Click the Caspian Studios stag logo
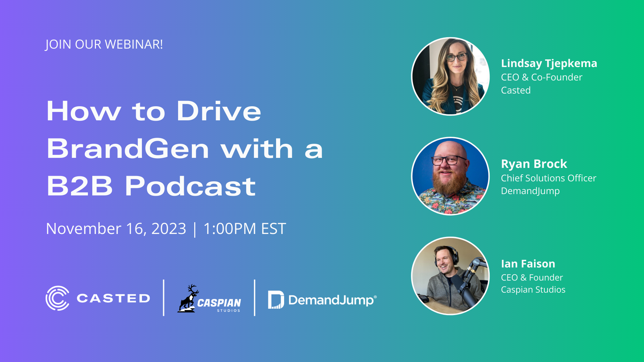This screenshot has width=644, height=362. [x=188, y=299]
